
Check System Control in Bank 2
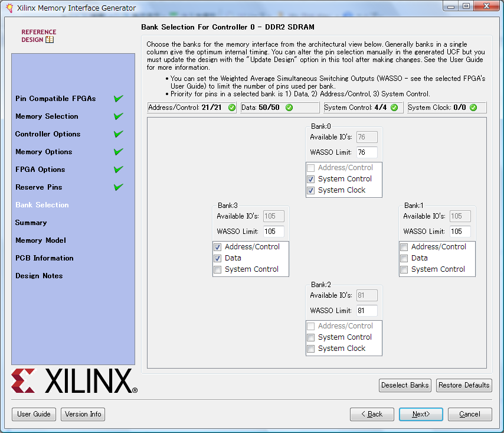[x=311, y=337]
